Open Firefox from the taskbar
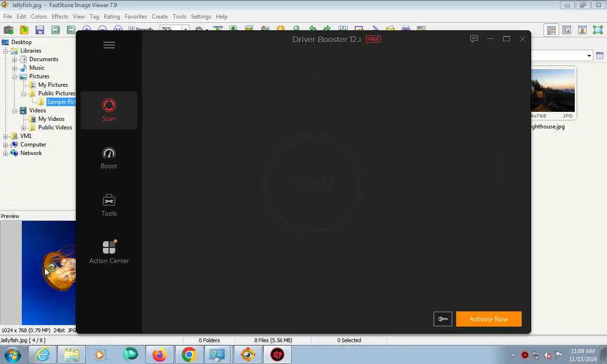This screenshot has width=607, height=364. (x=160, y=355)
